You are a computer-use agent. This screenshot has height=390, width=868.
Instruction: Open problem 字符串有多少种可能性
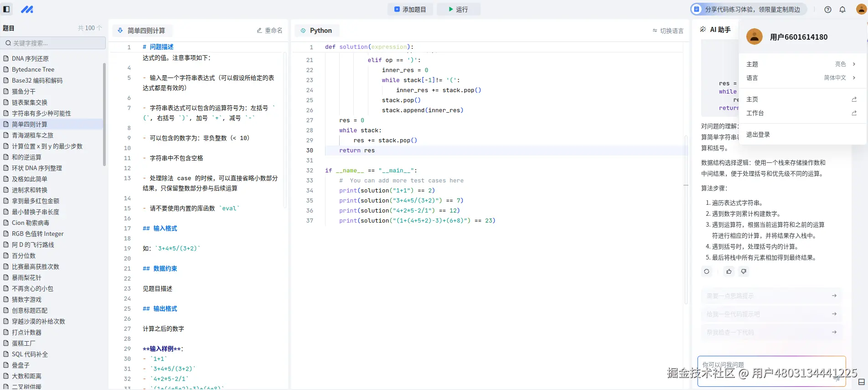[41, 113]
